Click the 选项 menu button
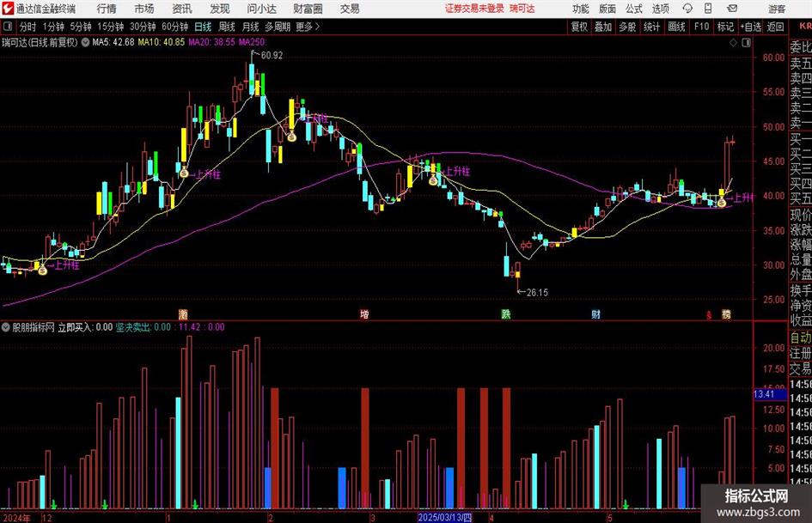 (x=660, y=9)
